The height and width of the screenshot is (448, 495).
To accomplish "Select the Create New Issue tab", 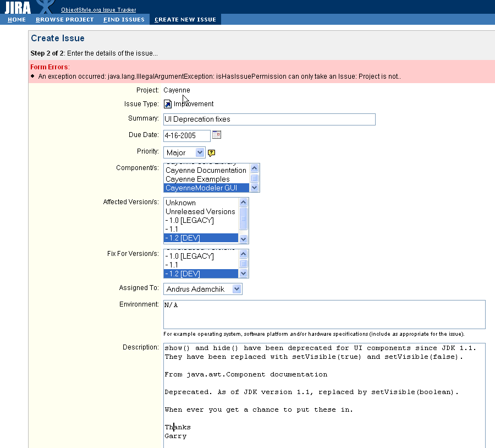I will (185, 20).
